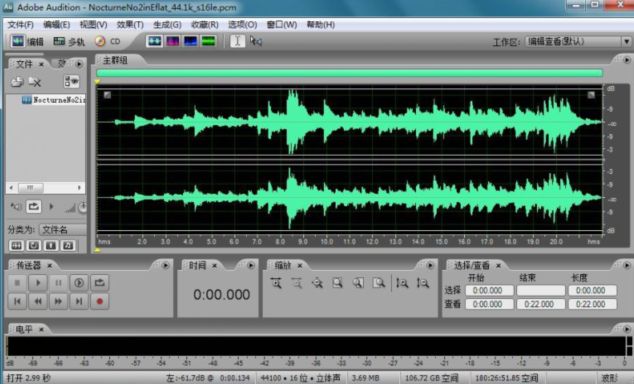Click the Play button in transport

pos(38,283)
